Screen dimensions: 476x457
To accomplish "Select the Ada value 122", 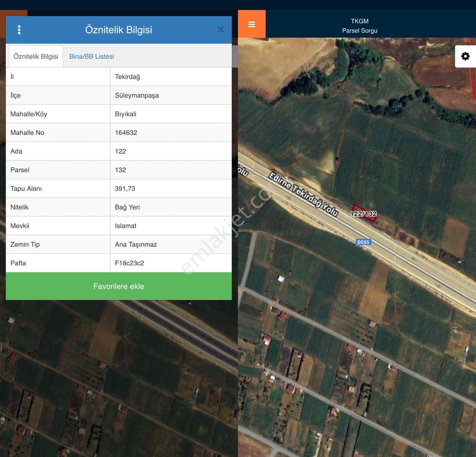I will tap(120, 151).
